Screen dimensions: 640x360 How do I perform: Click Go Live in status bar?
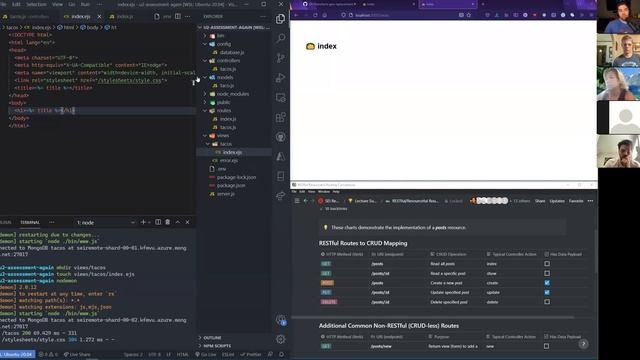click(x=206, y=354)
